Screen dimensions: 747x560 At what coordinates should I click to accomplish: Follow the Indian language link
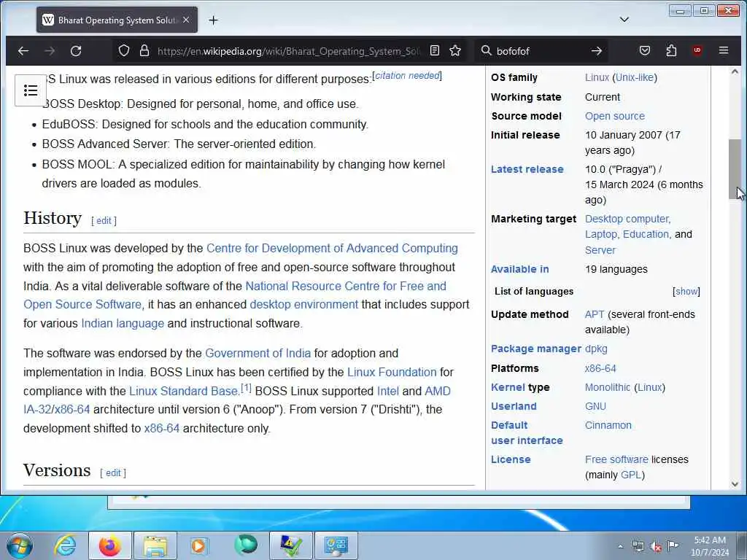pos(123,323)
